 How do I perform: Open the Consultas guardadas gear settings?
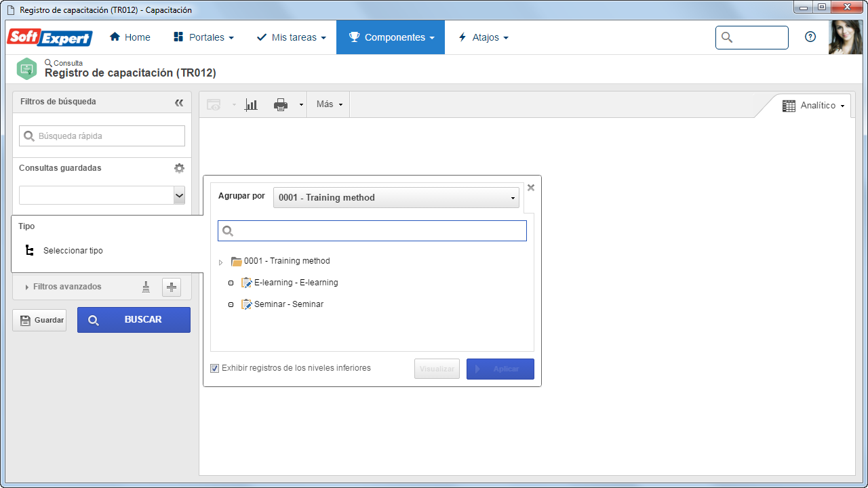click(179, 168)
